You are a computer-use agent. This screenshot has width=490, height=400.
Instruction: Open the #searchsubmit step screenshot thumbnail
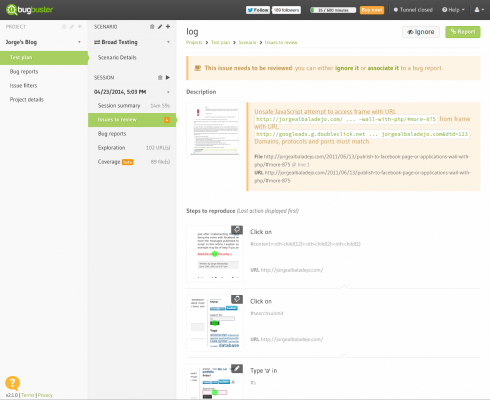click(215, 323)
